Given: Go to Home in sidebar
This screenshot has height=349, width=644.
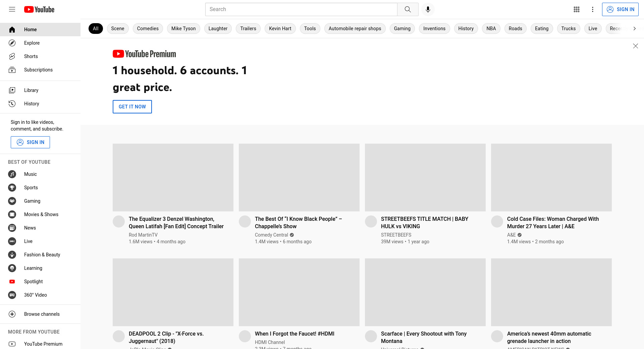Looking at the screenshot, I should 40,30.
